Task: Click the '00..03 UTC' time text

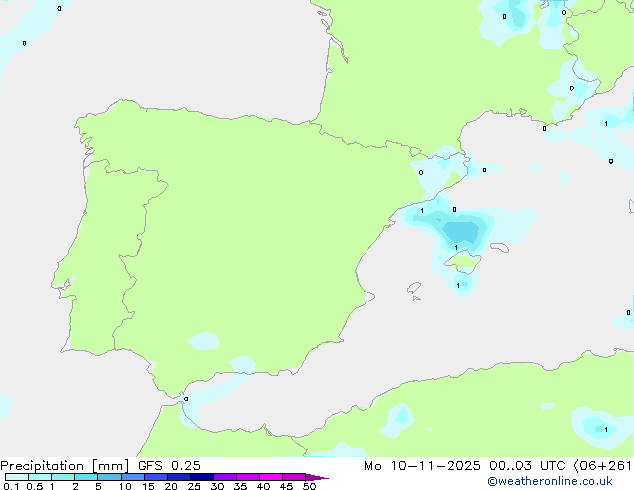Action: (x=527, y=466)
